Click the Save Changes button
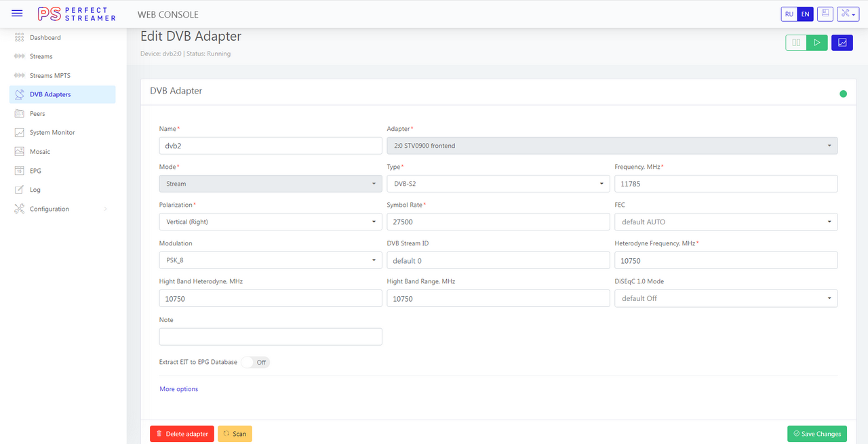 coord(816,434)
